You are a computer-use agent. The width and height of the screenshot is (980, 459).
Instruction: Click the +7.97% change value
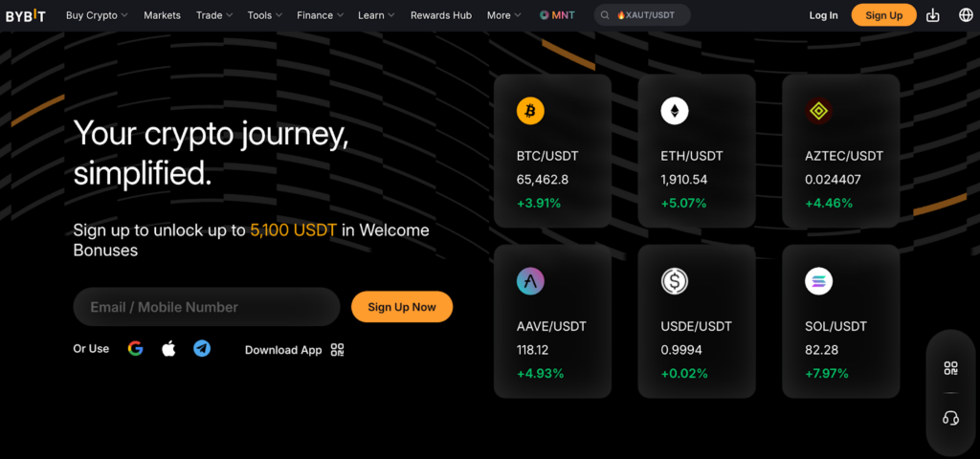point(827,374)
